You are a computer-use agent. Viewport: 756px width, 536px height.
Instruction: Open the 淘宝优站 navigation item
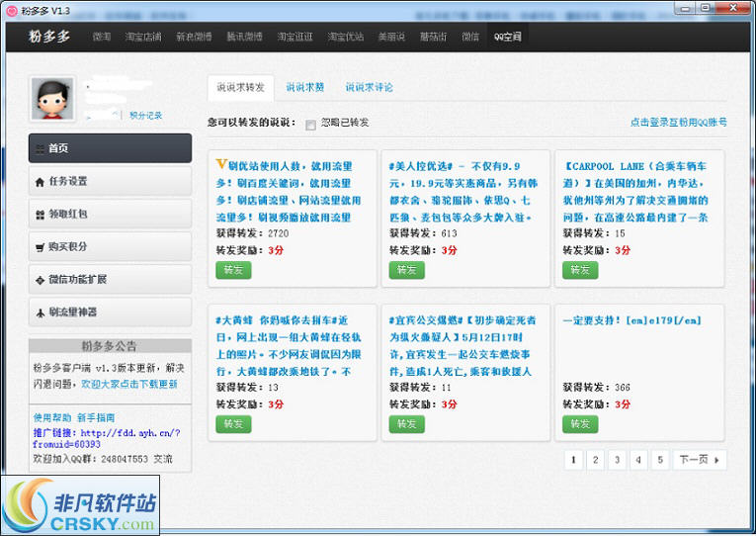pos(346,37)
